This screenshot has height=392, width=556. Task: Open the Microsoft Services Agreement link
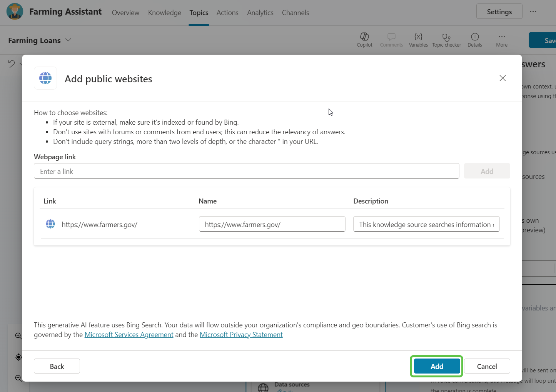[129, 335]
